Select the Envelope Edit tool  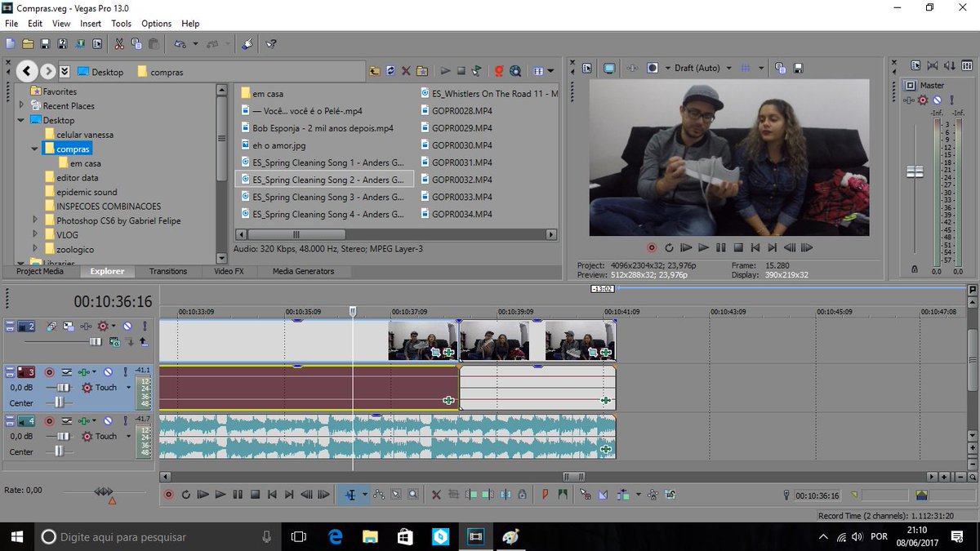380,494
